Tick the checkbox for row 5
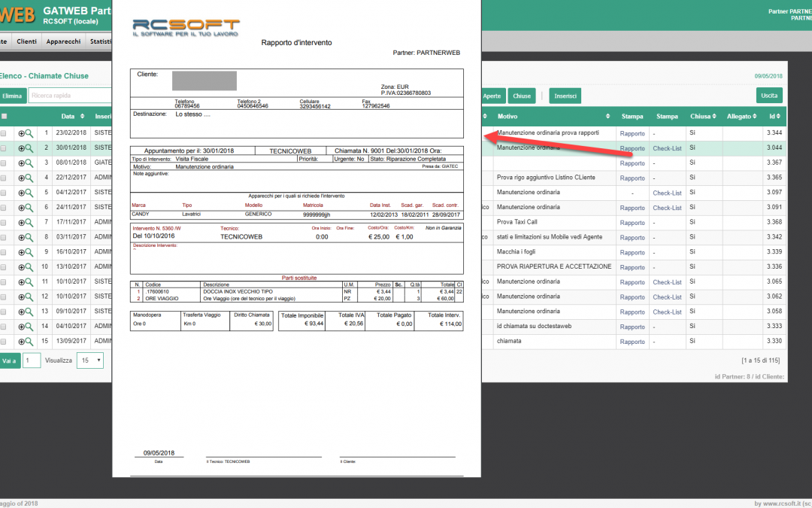The height and width of the screenshot is (508, 812). pyautogui.click(x=4, y=193)
